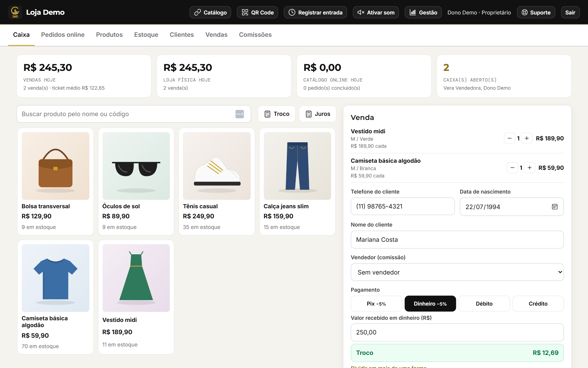Decrease Camiseta básica algodão quantity

(x=512, y=168)
